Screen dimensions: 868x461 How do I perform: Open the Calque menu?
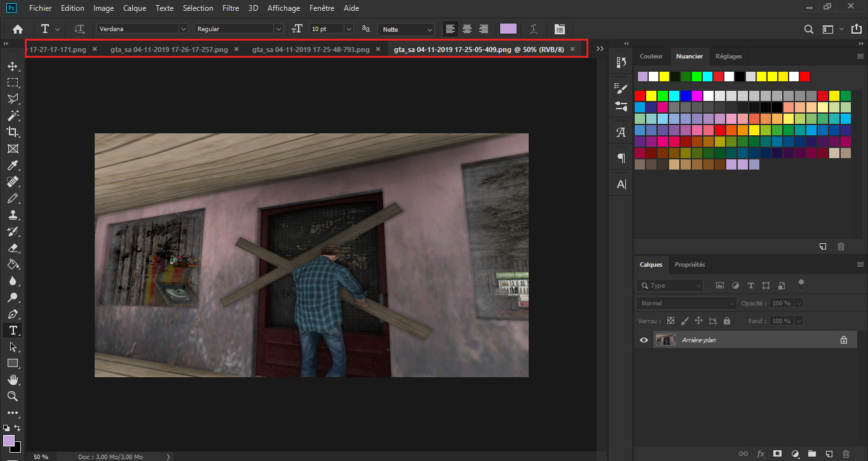(135, 8)
